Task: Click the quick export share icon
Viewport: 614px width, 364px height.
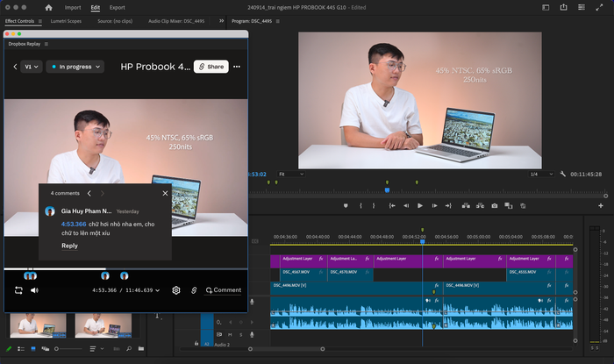Action: pyautogui.click(x=563, y=7)
